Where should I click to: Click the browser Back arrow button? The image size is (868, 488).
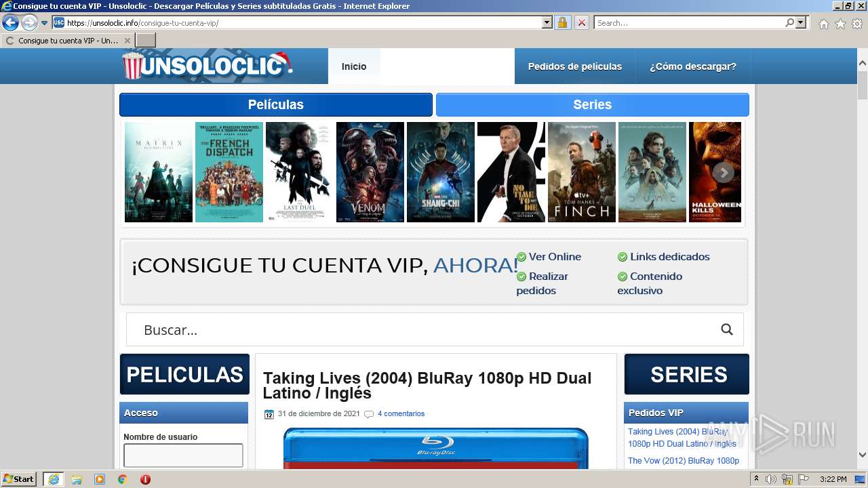pos(10,23)
